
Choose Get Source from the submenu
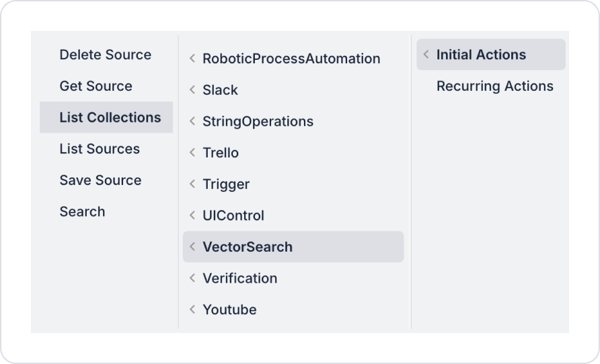96,86
